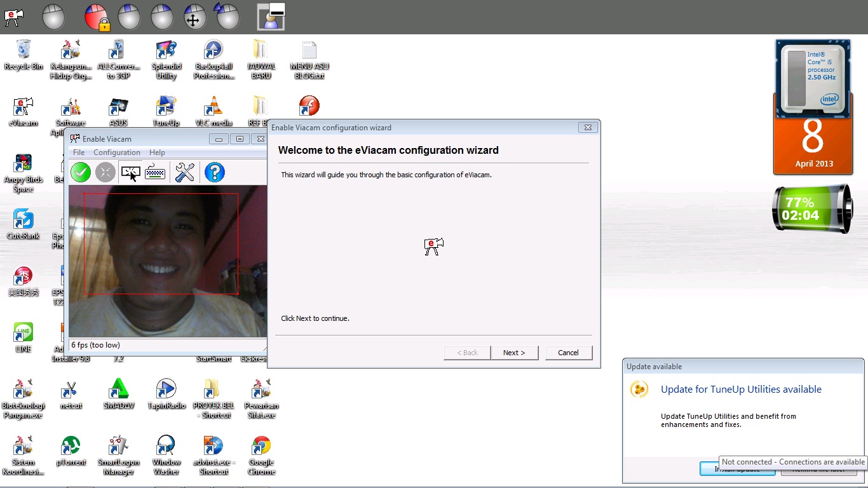Open help with blue question mark icon

pyautogui.click(x=215, y=172)
